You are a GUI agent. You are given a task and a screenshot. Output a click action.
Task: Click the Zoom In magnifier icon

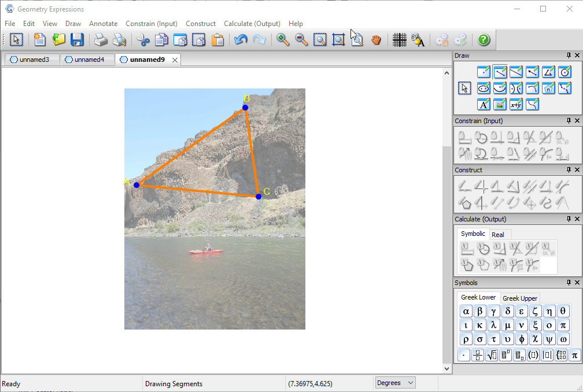point(283,39)
